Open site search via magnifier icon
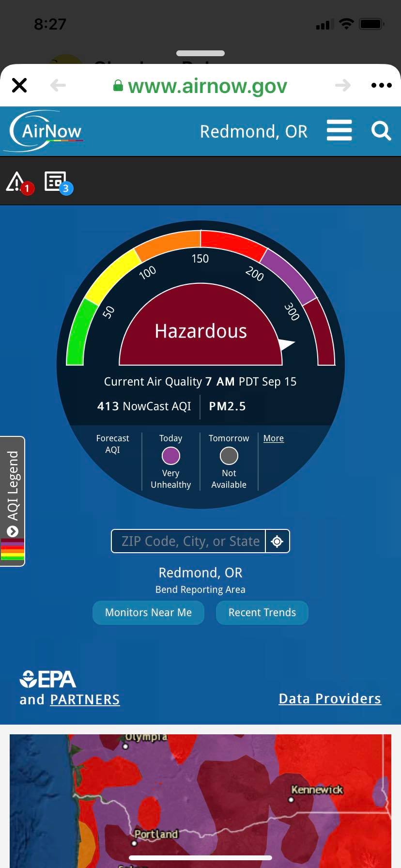Image resolution: width=401 pixels, height=868 pixels. [381, 131]
